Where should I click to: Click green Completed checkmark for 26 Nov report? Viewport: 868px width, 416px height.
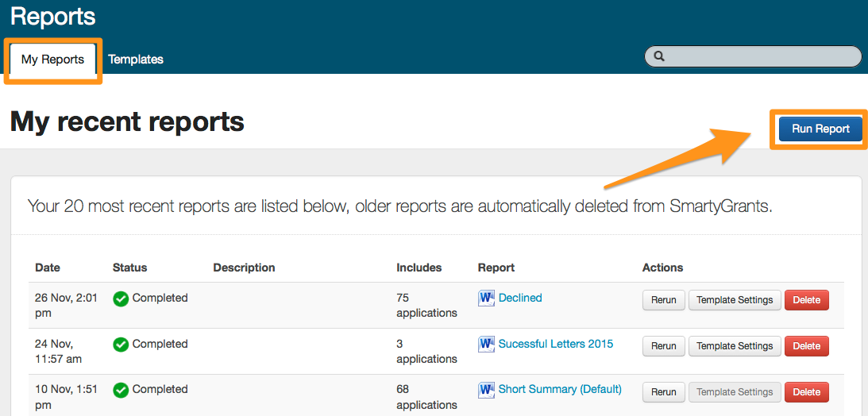(121, 299)
